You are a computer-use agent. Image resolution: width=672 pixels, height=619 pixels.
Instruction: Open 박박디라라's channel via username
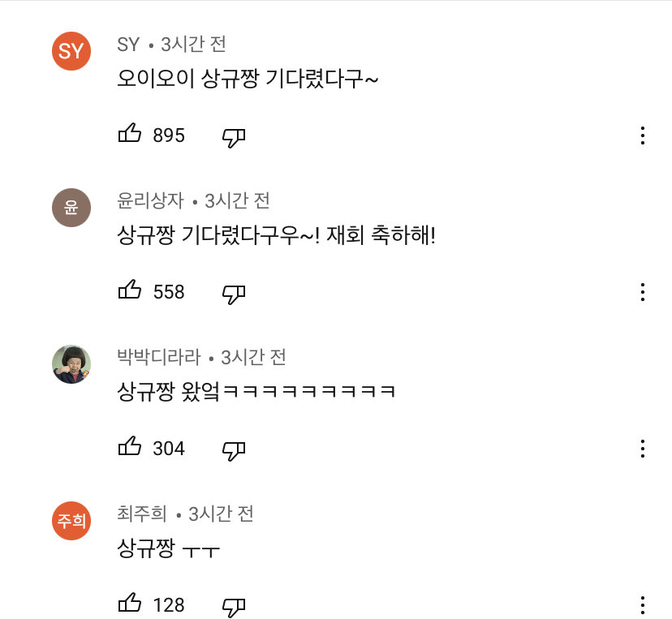point(158,357)
